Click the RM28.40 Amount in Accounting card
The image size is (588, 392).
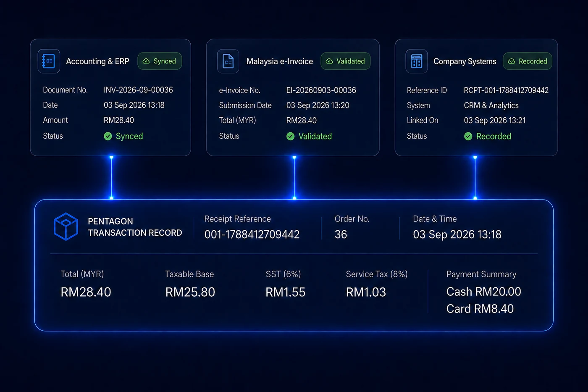coord(119,120)
